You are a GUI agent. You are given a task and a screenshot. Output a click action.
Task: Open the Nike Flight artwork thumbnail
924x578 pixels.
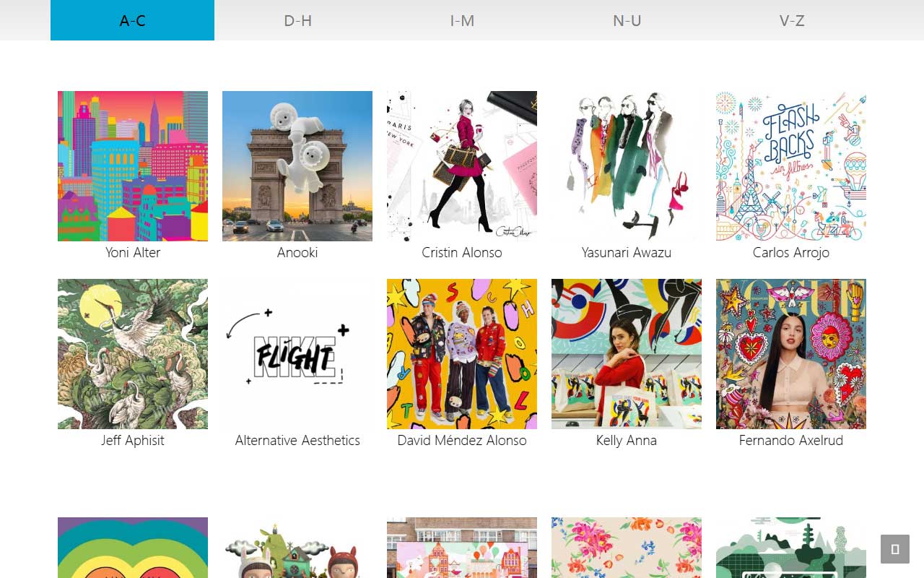click(x=297, y=354)
